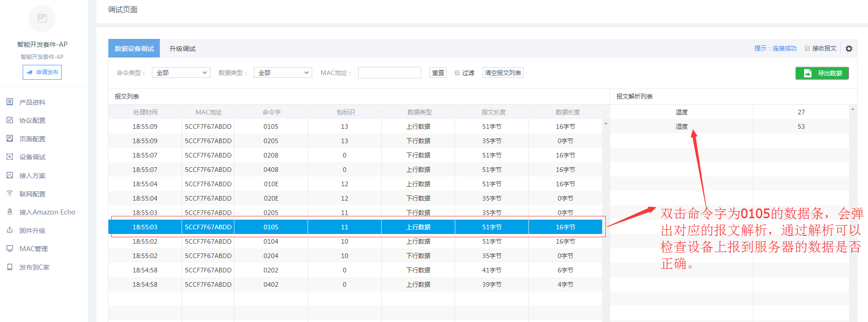Screen dimensions: 868x322
Task: Open the 命令类型 dropdown
Action: 181,73
